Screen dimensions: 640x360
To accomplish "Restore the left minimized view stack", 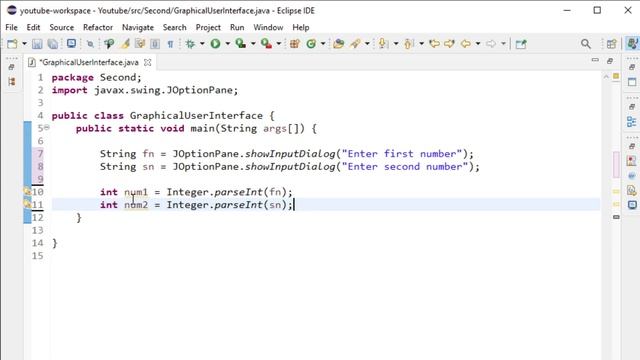I will (x=11, y=67).
